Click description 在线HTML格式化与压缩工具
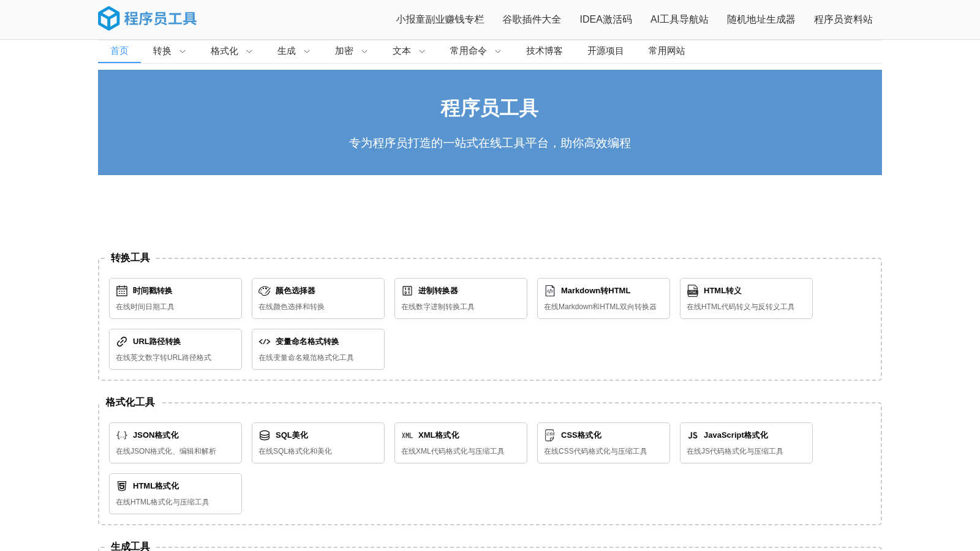Image resolution: width=980 pixels, height=551 pixels. (x=162, y=502)
